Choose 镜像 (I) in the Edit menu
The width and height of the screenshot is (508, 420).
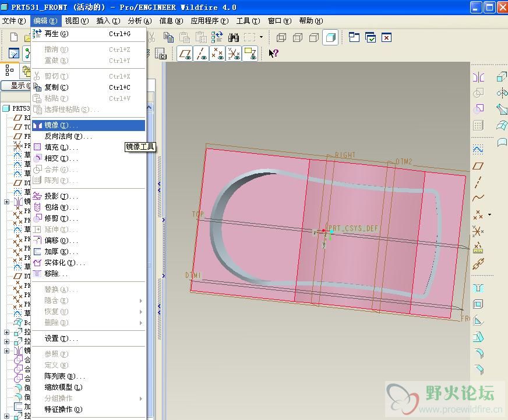tap(89, 125)
